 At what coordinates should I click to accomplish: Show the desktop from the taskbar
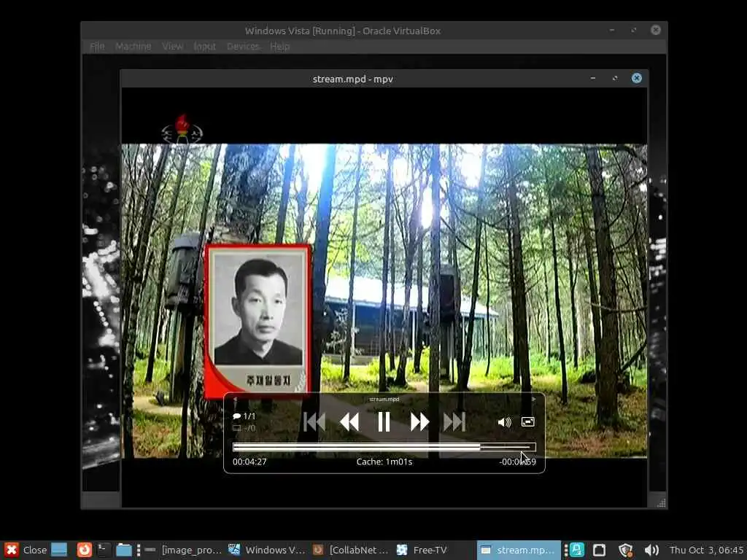click(59, 550)
